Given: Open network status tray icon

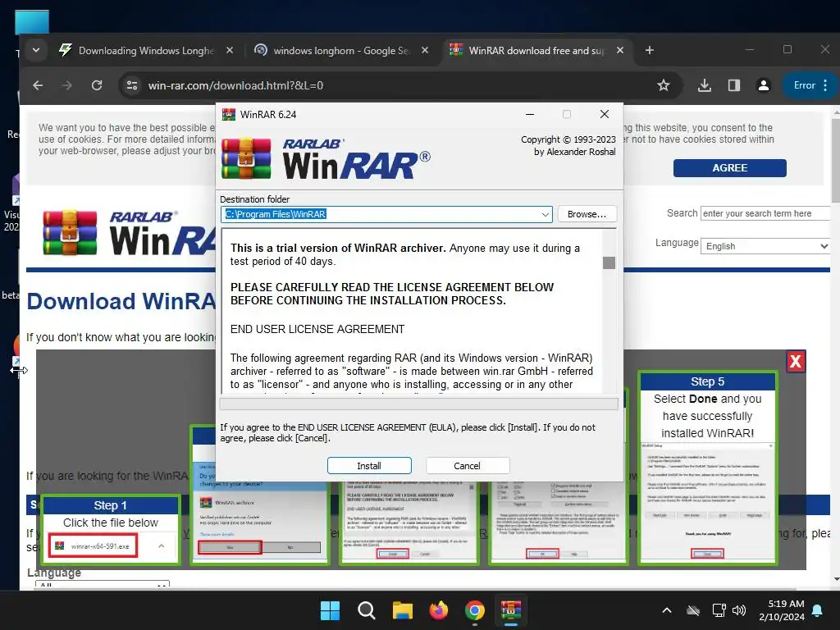Looking at the screenshot, I should point(719,610).
